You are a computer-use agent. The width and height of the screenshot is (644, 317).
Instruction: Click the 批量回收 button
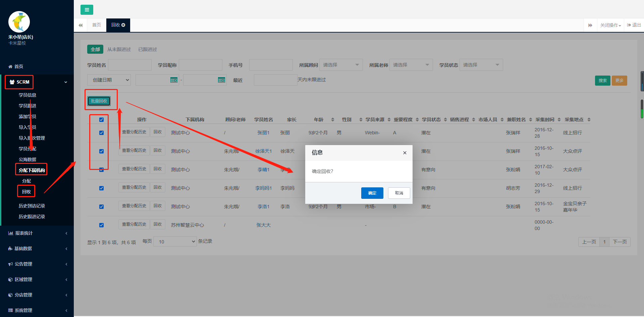(99, 101)
